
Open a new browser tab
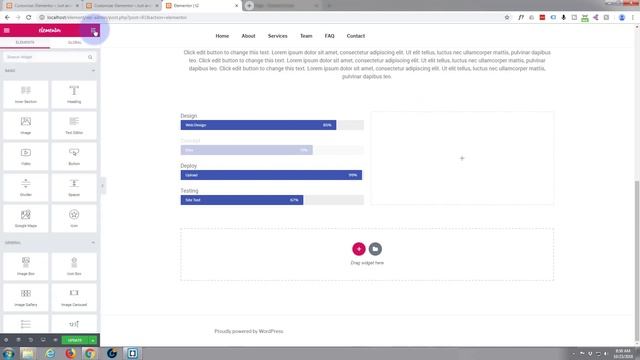249,6
